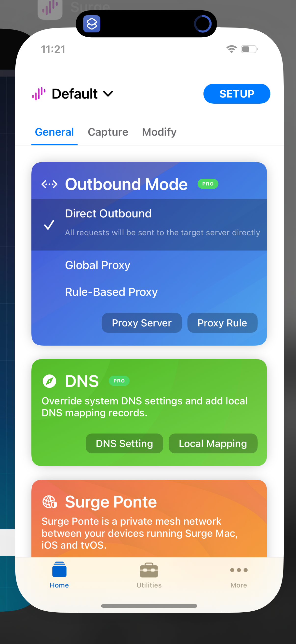Tap the 11:21 clock in status bar
The image size is (296, 644).
click(x=53, y=49)
